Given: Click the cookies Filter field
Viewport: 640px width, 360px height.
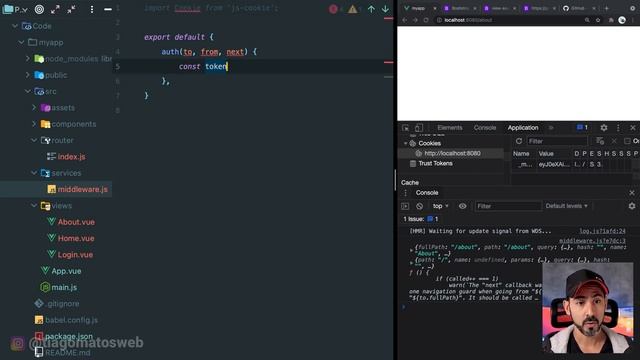Looking at the screenshot, I should pyautogui.click(x=557, y=141).
